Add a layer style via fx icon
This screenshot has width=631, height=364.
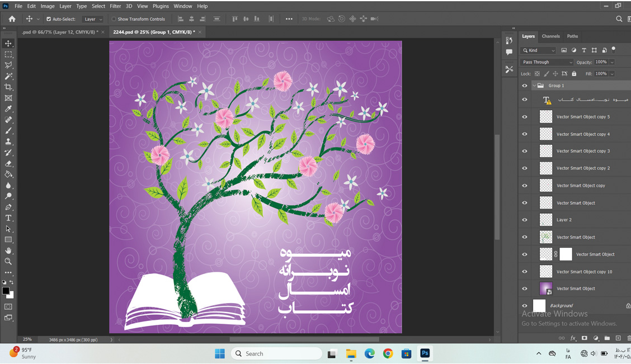[573, 338]
